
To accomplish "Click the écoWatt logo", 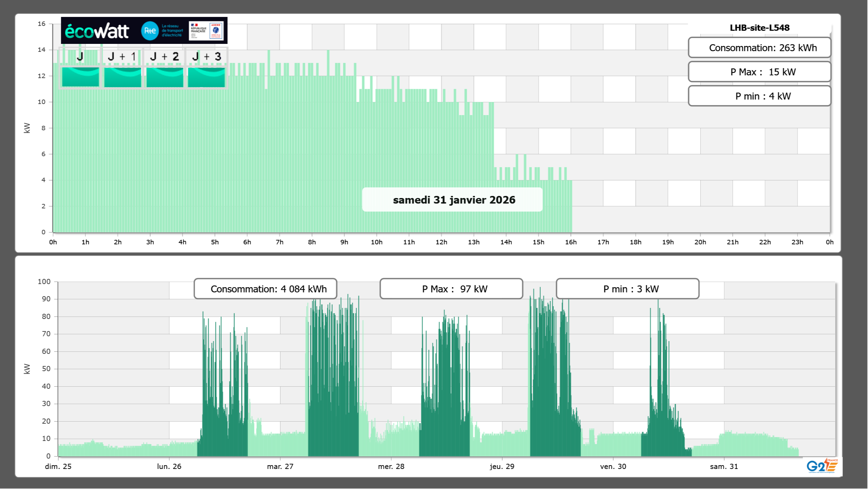I will click(97, 31).
